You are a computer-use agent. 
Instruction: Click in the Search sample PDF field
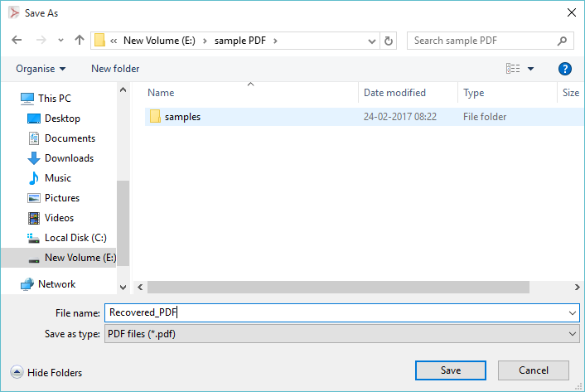[x=483, y=41]
